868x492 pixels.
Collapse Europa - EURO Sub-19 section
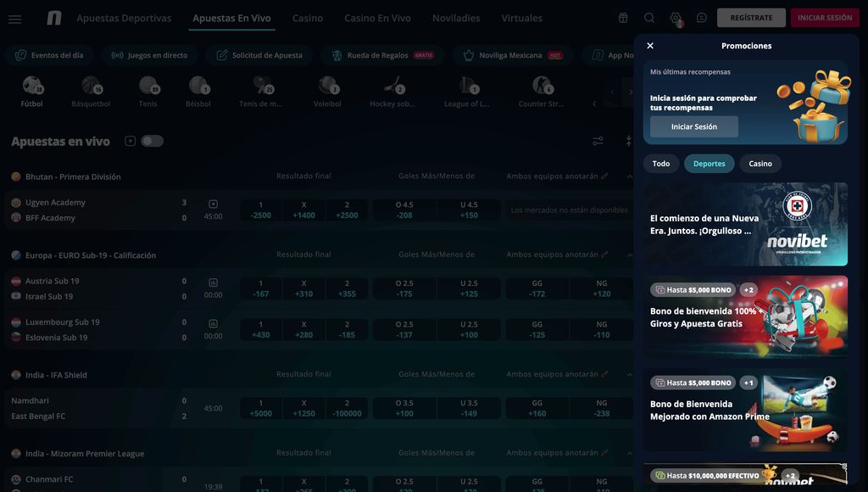(x=630, y=255)
